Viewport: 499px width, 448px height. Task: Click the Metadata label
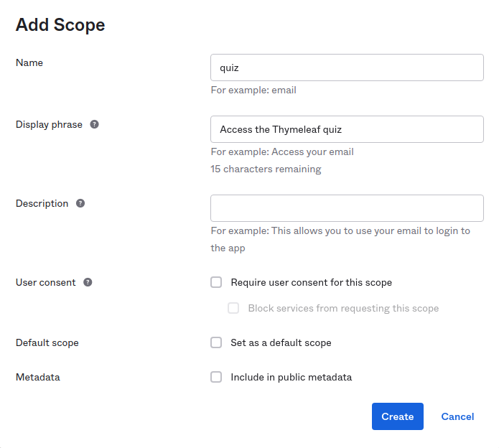coord(38,377)
